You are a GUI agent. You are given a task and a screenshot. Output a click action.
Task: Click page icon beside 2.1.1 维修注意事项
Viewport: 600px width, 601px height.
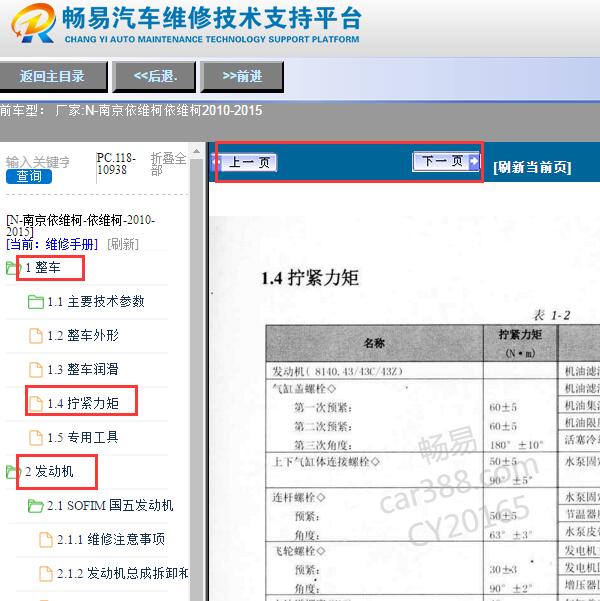click(x=46, y=540)
